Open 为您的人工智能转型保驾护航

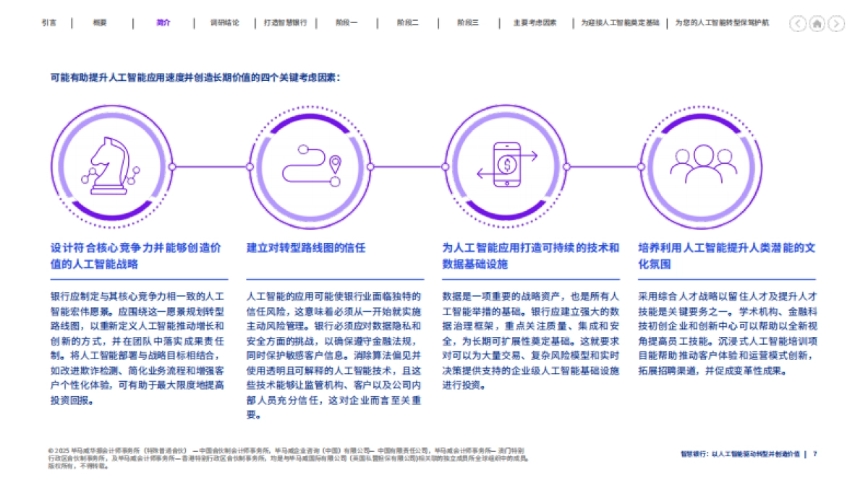tap(723, 22)
